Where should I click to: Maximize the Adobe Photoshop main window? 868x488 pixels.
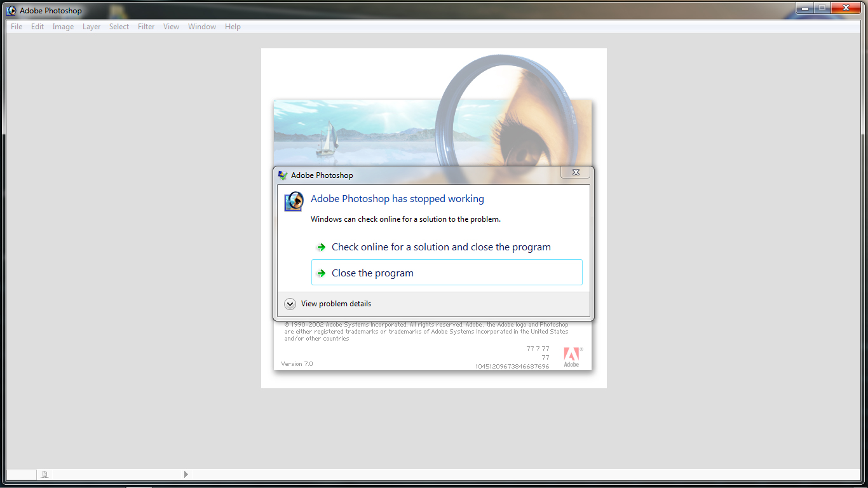822,8
